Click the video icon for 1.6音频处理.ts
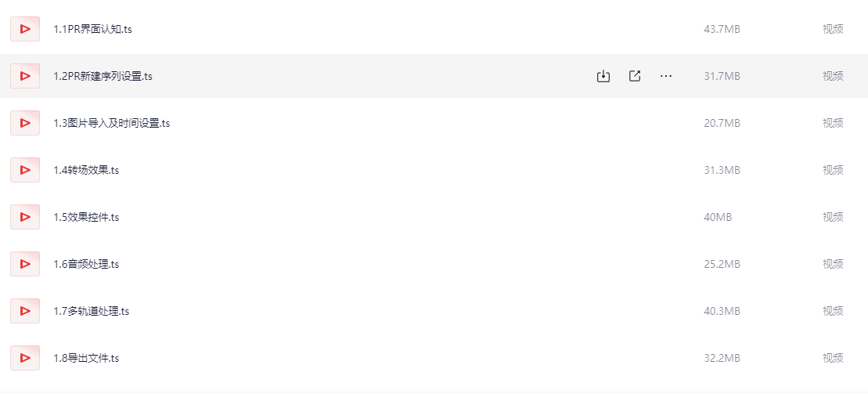 click(x=25, y=264)
